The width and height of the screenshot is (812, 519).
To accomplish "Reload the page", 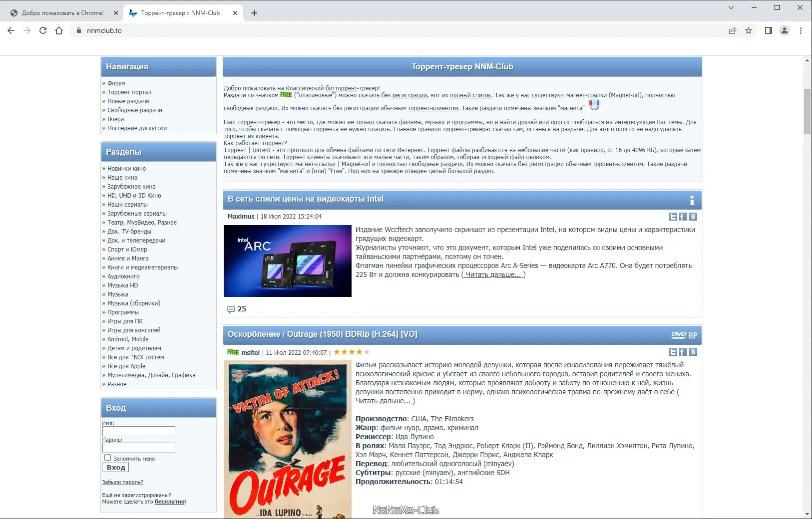I will point(43,30).
